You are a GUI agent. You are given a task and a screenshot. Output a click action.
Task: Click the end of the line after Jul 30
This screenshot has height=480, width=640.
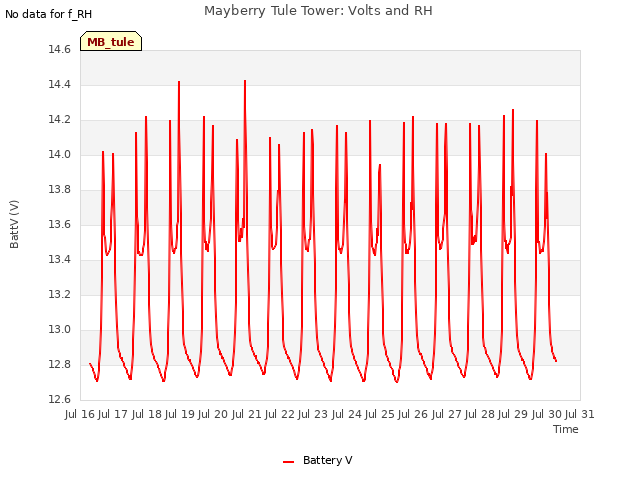click(x=556, y=361)
